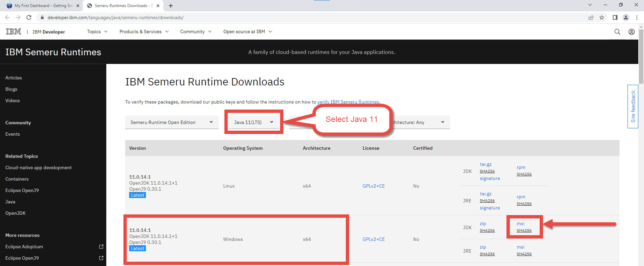Open Blogs in the sidebar
644x266 pixels.
(11, 89)
